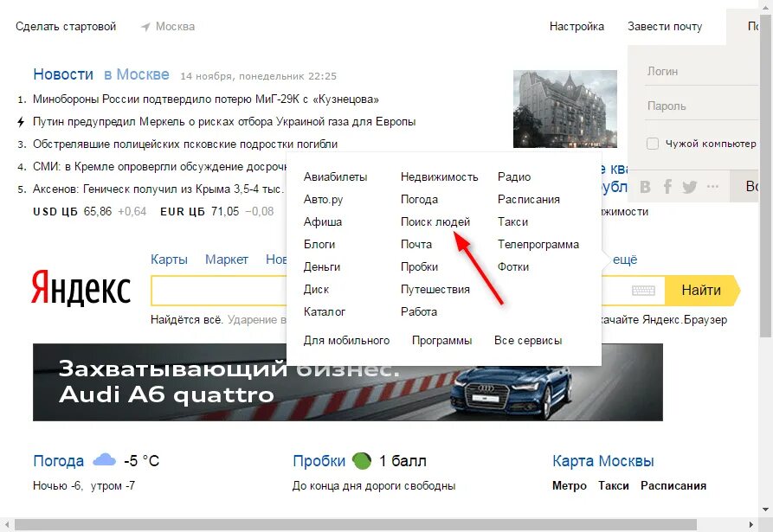Click Такси under Карта Москвы
773x532 pixels.
click(x=613, y=486)
